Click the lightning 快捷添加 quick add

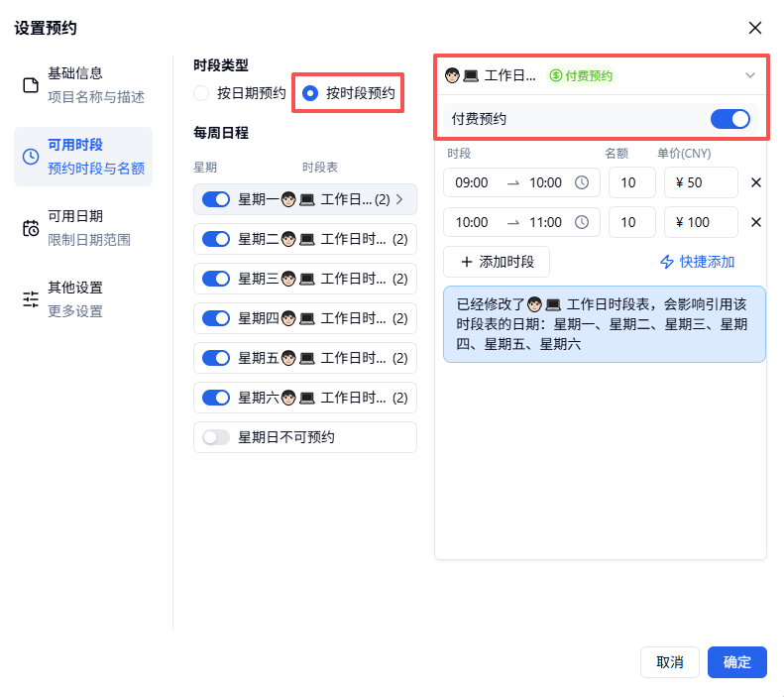click(697, 262)
